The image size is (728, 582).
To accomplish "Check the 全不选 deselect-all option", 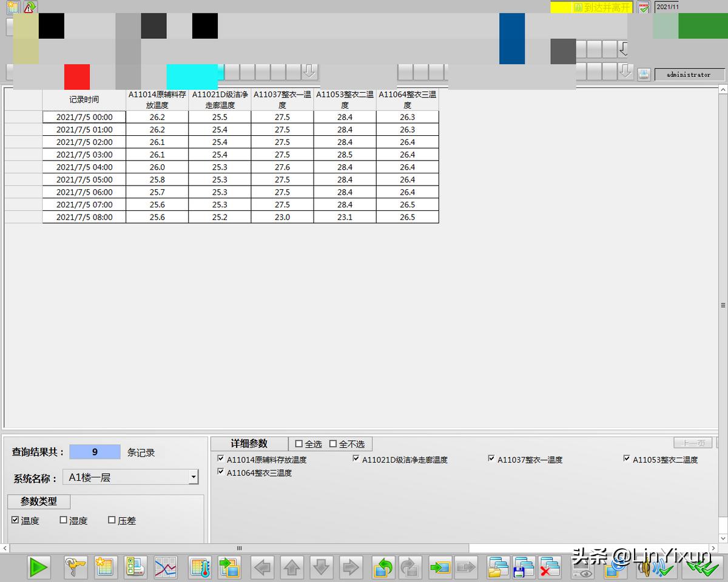I will [x=332, y=444].
